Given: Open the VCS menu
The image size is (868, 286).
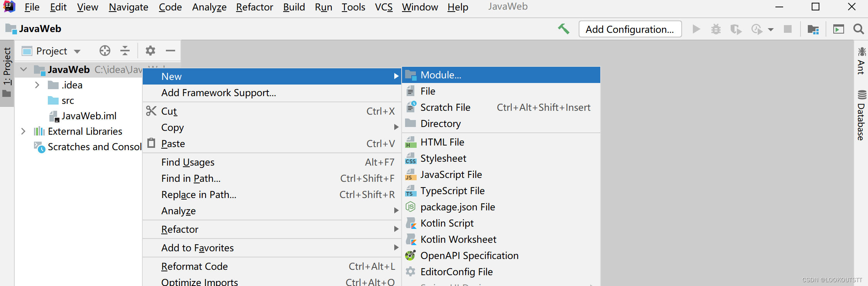Looking at the screenshot, I should 383,7.
